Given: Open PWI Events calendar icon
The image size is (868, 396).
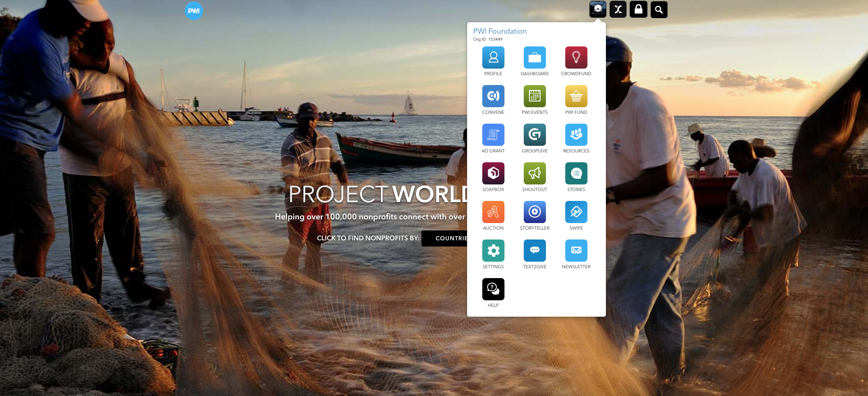Looking at the screenshot, I should pos(534,96).
